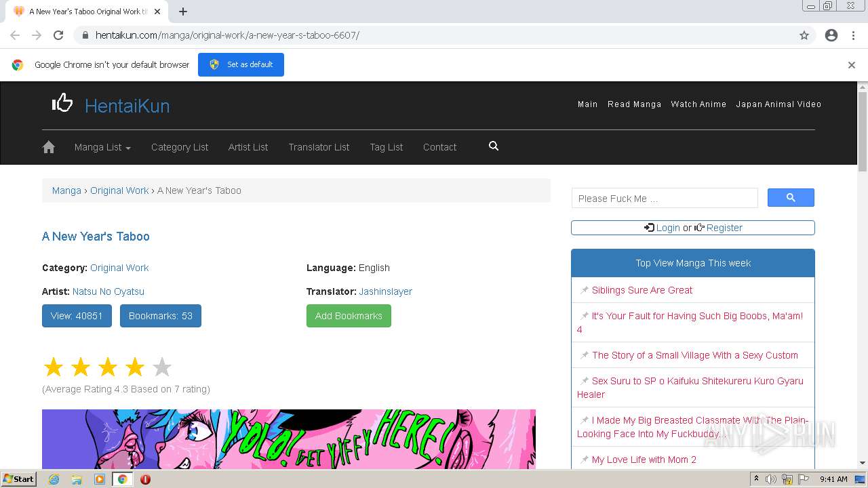Open Chrome's three-dot menu
The height and width of the screenshot is (488, 868).
(x=853, y=35)
